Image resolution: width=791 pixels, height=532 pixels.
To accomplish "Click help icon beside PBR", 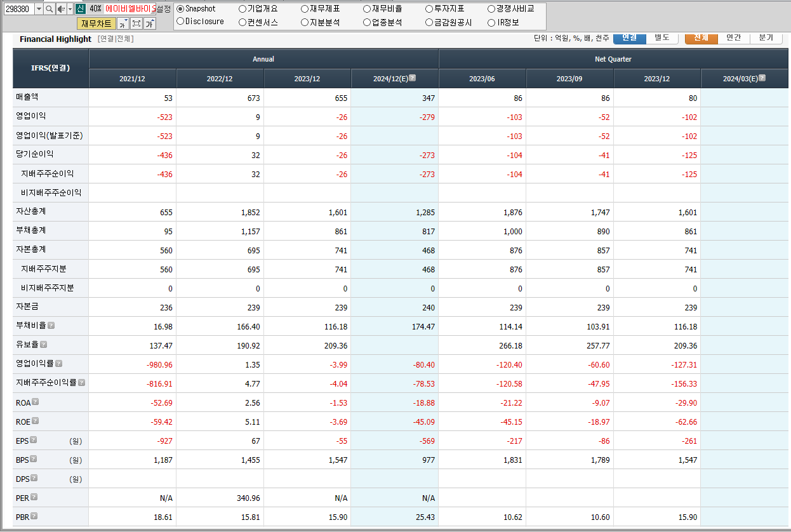I will [x=34, y=516].
